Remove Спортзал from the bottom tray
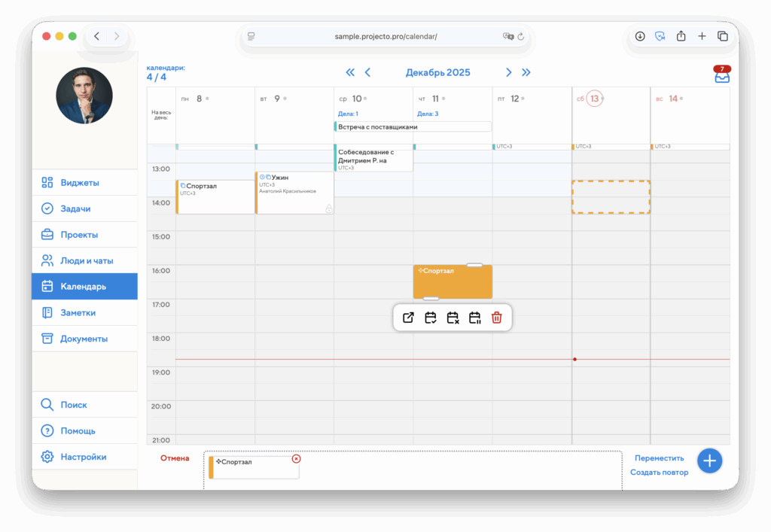This screenshot has height=532, width=771. 296,458
